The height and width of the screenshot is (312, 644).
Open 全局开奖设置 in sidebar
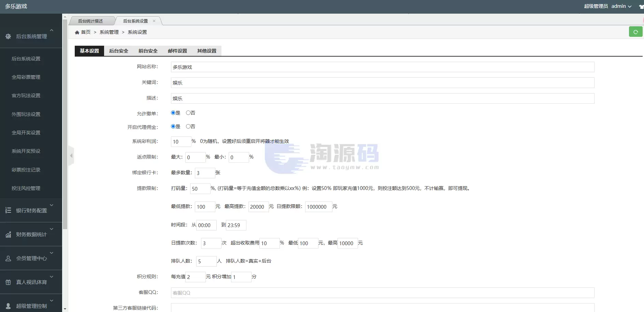[26, 133]
